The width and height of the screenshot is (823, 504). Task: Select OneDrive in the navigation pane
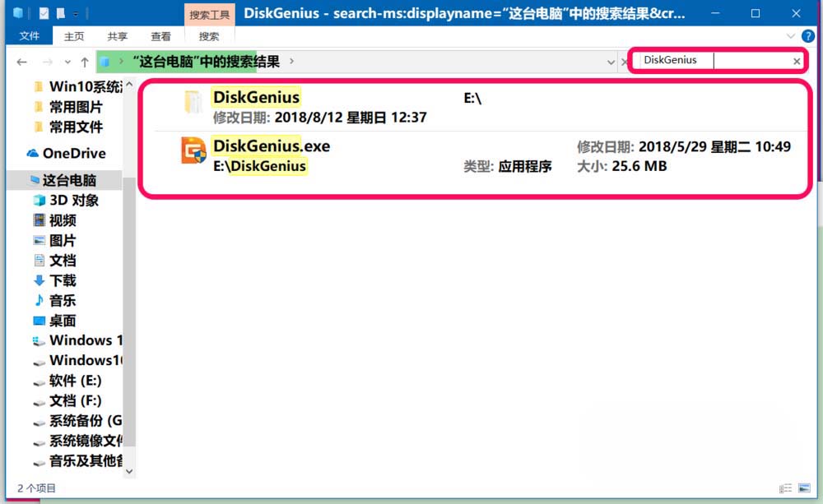coord(73,153)
